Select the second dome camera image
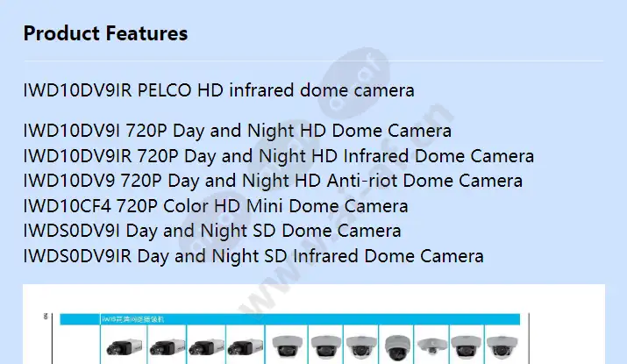627x364 pixels. pyautogui.click(x=326, y=346)
